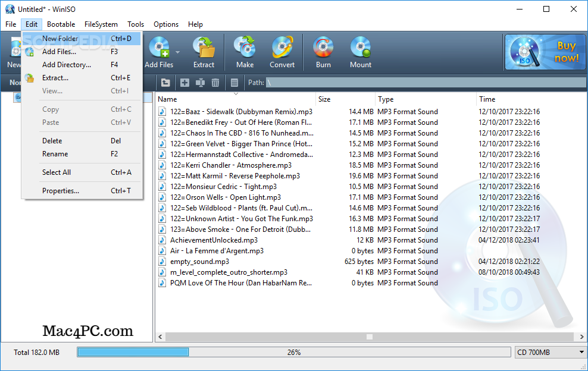Click the Total 182.0 MB status text

coord(37,352)
